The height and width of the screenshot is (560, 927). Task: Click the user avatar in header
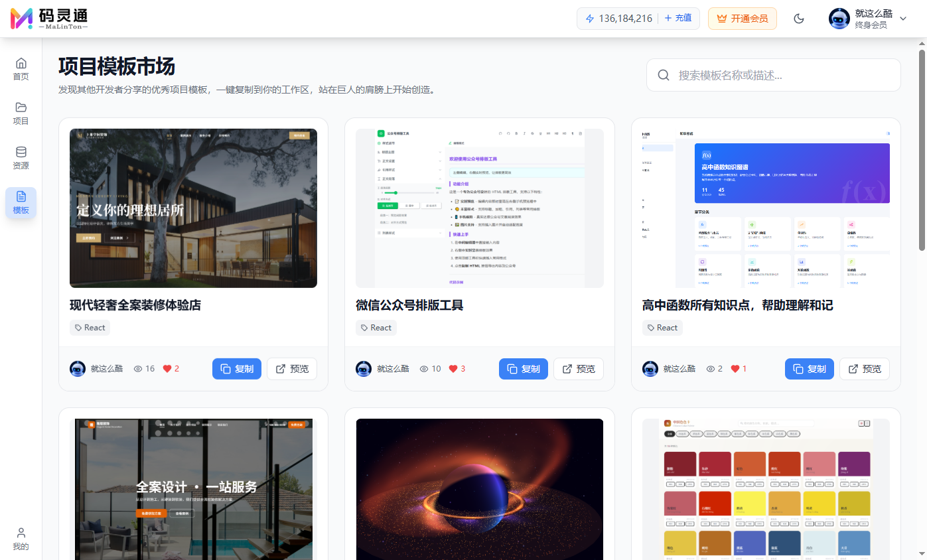point(839,19)
